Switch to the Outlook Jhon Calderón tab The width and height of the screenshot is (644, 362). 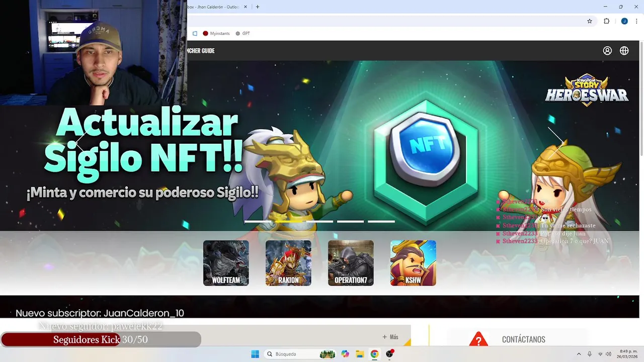(214, 7)
